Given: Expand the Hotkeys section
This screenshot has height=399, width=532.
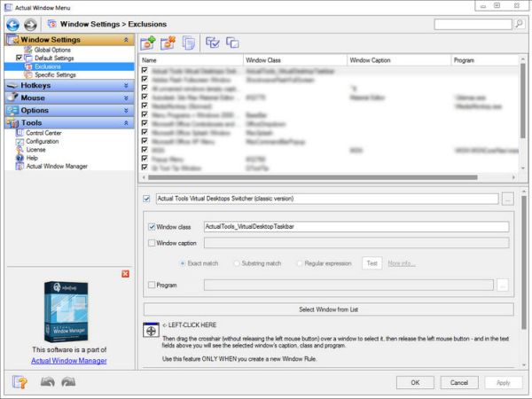Looking at the screenshot, I should 126,85.
